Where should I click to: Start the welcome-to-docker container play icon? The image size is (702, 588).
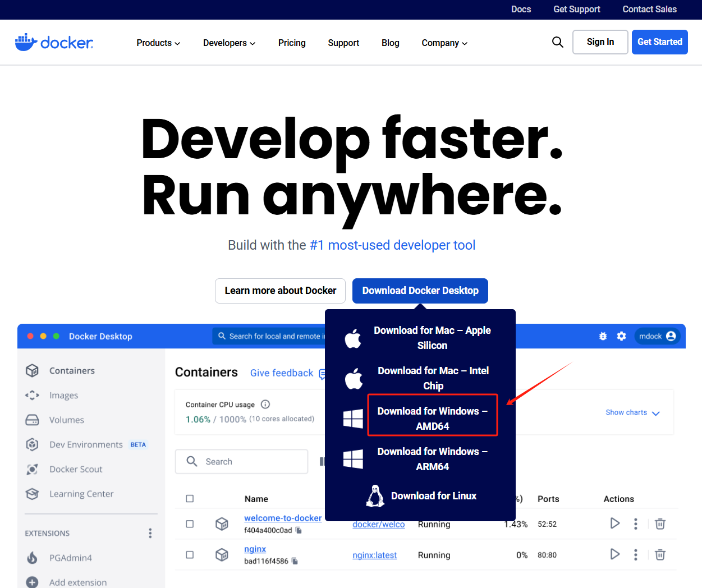(615, 523)
